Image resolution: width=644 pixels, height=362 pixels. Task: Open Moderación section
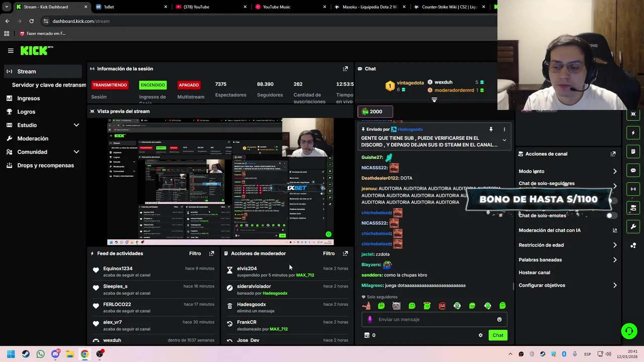(x=33, y=138)
